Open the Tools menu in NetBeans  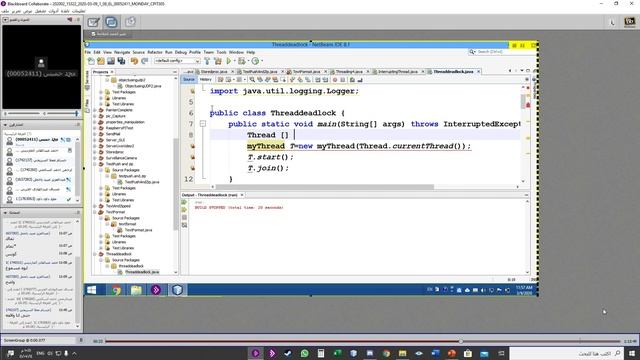click(x=221, y=52)
